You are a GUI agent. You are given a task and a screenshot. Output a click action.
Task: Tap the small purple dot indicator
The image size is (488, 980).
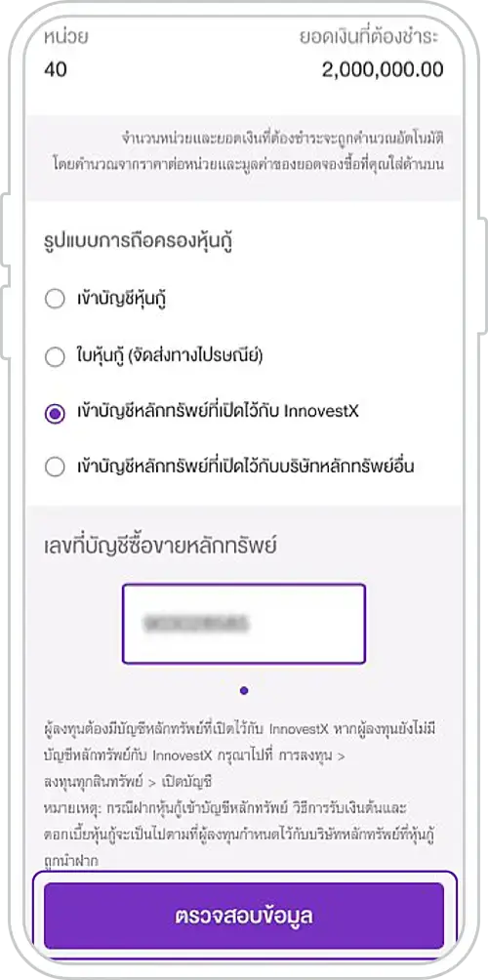(x=244, y=691)
